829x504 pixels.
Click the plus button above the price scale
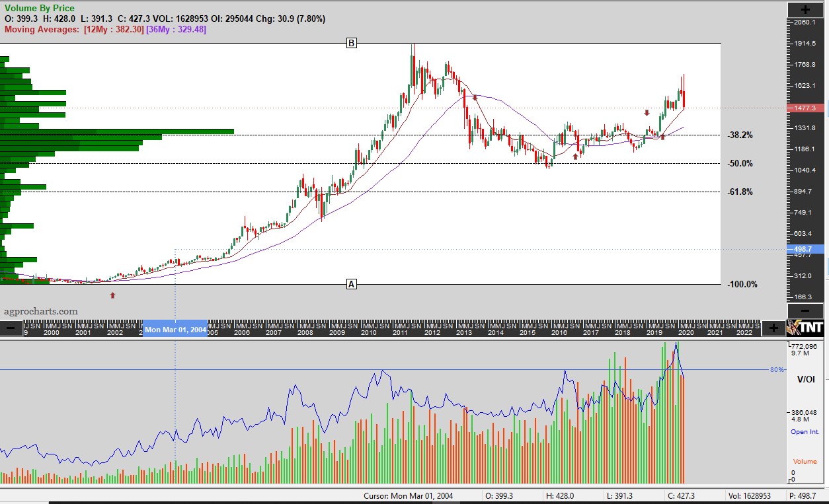(806, 9)
